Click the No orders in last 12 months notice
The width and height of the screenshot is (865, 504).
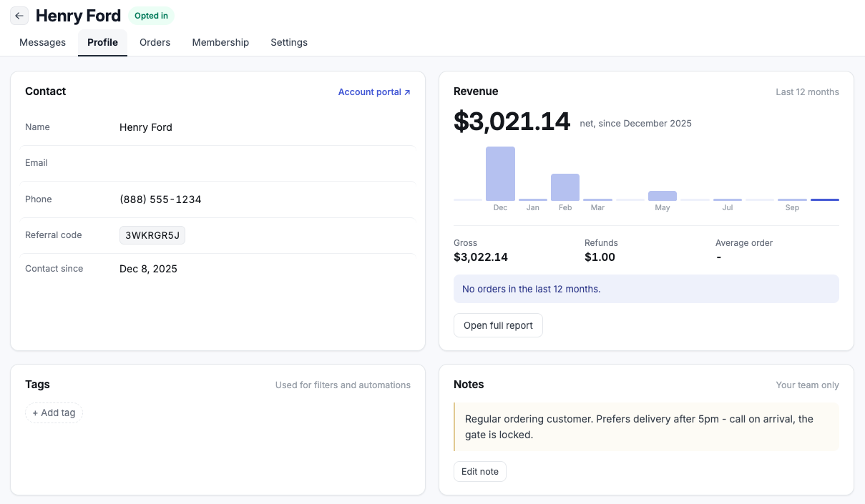click(x=646, y=289)
